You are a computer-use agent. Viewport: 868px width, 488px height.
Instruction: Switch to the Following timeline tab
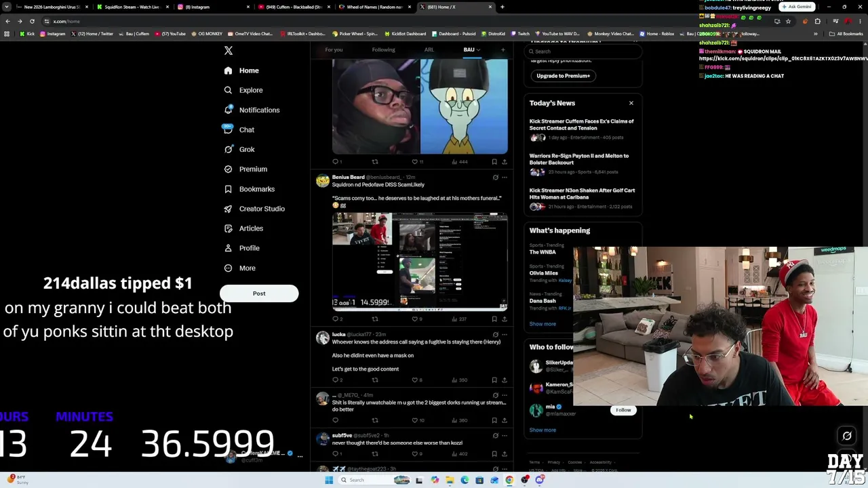pos(383,49)
